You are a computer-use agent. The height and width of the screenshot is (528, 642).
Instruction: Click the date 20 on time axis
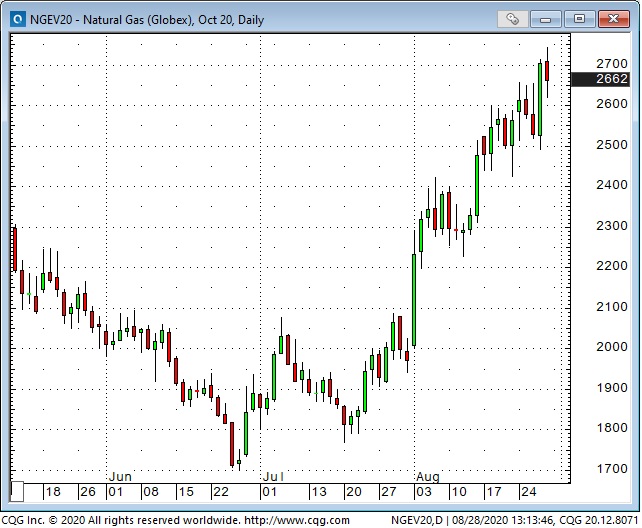(x=354, y=492)
